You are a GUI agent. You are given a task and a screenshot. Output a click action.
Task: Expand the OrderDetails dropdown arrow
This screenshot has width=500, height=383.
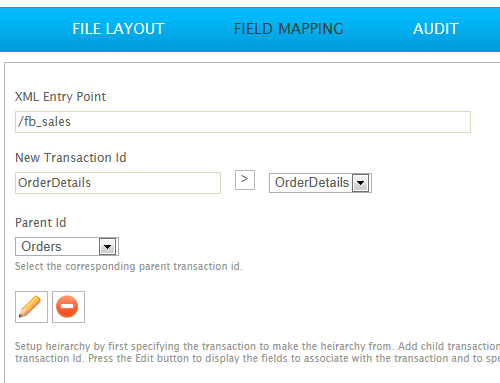click(360, 183)
